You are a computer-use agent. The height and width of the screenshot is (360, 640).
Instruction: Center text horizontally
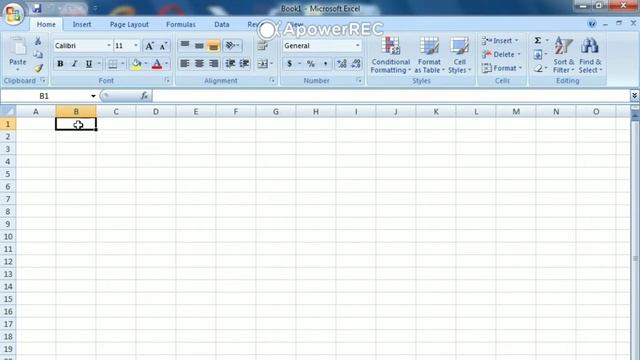click(x=199, y=64)
